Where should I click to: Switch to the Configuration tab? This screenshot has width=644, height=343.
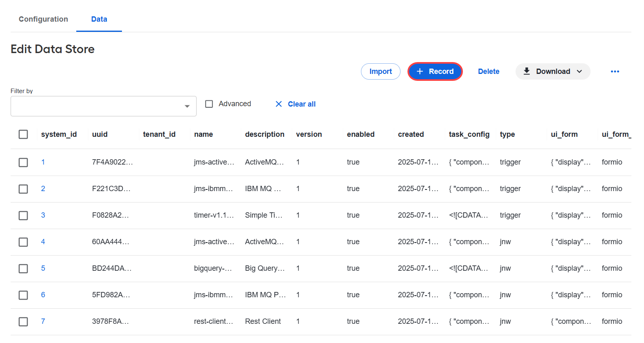(x=43, y=19)
